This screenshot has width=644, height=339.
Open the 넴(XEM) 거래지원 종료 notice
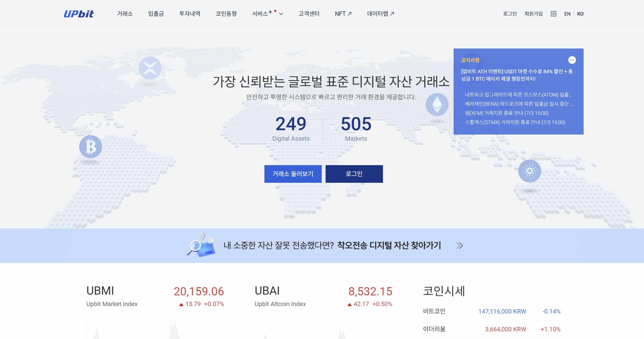507,113
